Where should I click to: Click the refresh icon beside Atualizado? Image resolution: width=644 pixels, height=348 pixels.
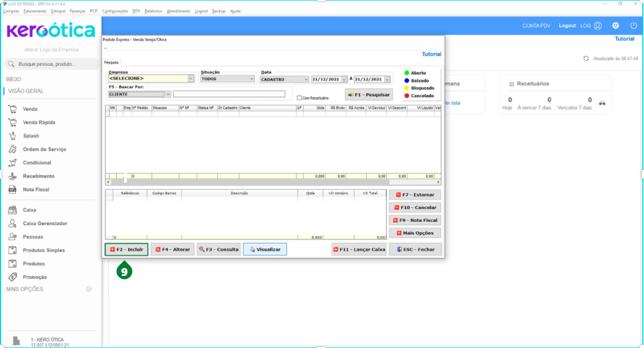click(586, 59)
